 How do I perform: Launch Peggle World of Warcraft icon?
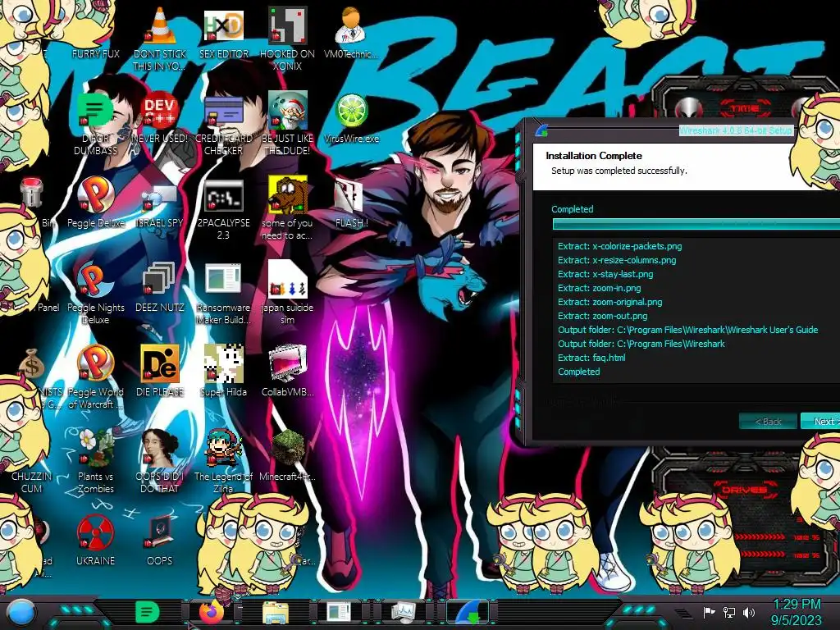[95, 363]
